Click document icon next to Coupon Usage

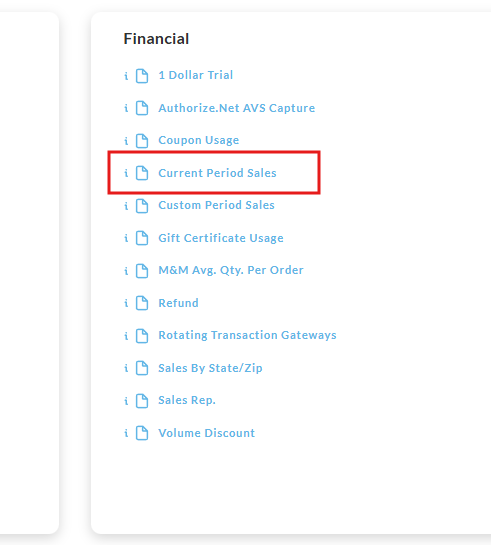point(142,141)
